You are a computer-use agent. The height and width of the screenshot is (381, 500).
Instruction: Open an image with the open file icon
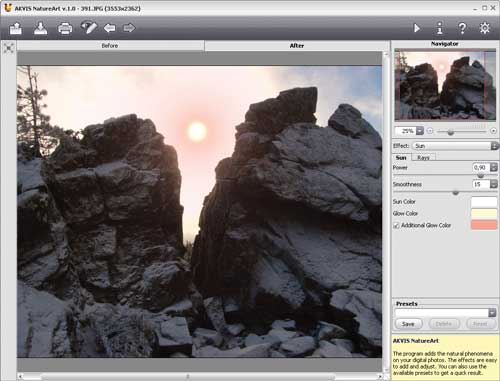click(x=16, y=28)
